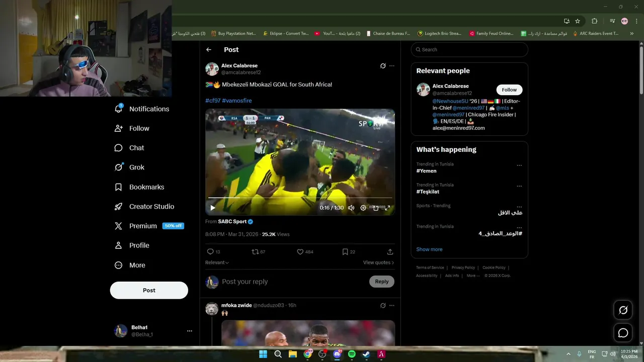Expand the More sidebar menu
The width and height of the screenshot is (644, 362).
pos(130,265)
